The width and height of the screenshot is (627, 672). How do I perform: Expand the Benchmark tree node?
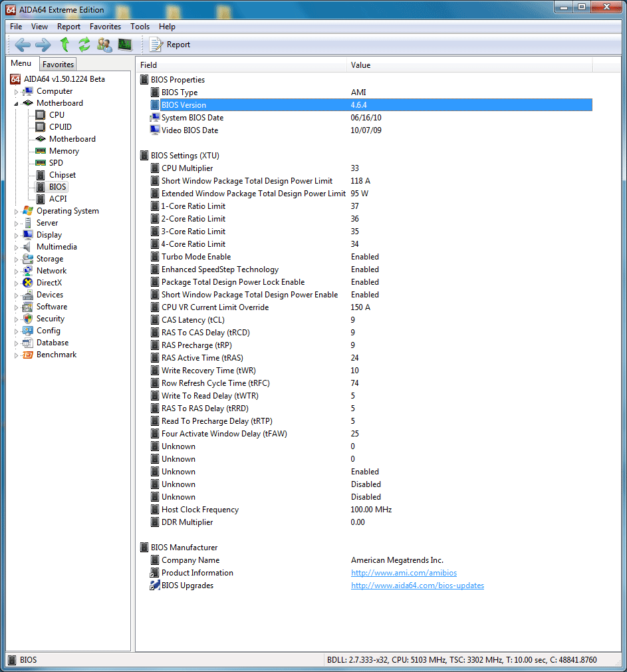point(16,356)
